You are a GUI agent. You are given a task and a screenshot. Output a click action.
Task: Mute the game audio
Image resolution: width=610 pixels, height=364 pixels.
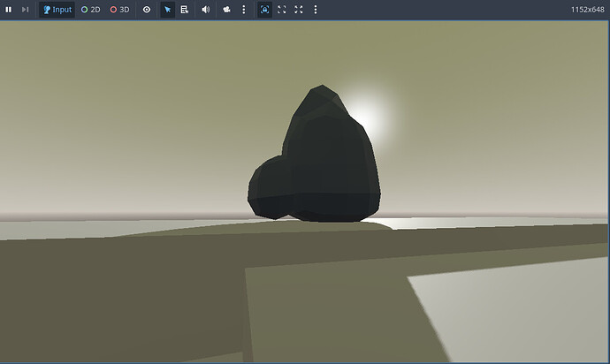pos(206,10)
